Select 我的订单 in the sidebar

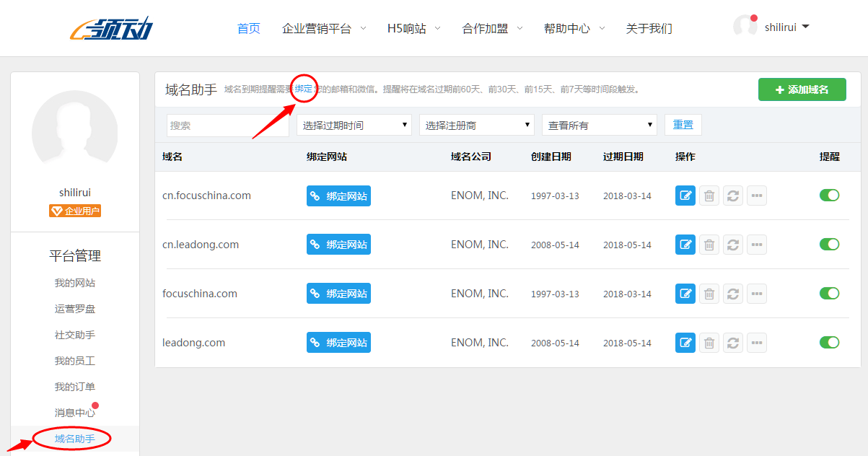(x=74, y=386)
